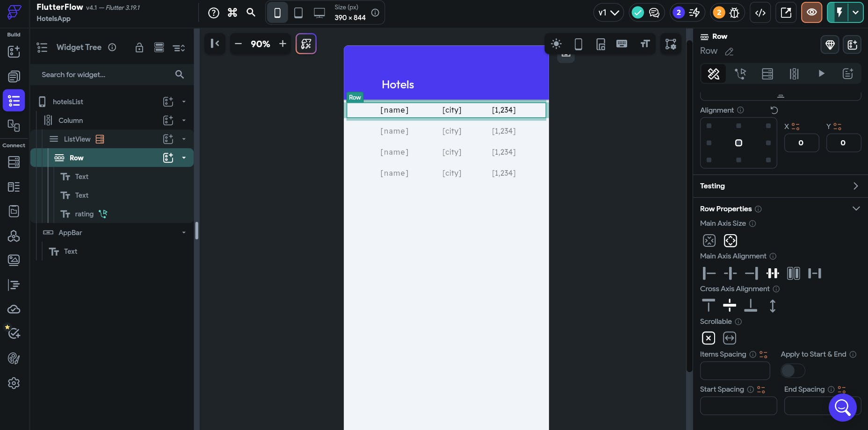Expand the Testing section
Screen dimensions: 868x430
tap(780, 186)
